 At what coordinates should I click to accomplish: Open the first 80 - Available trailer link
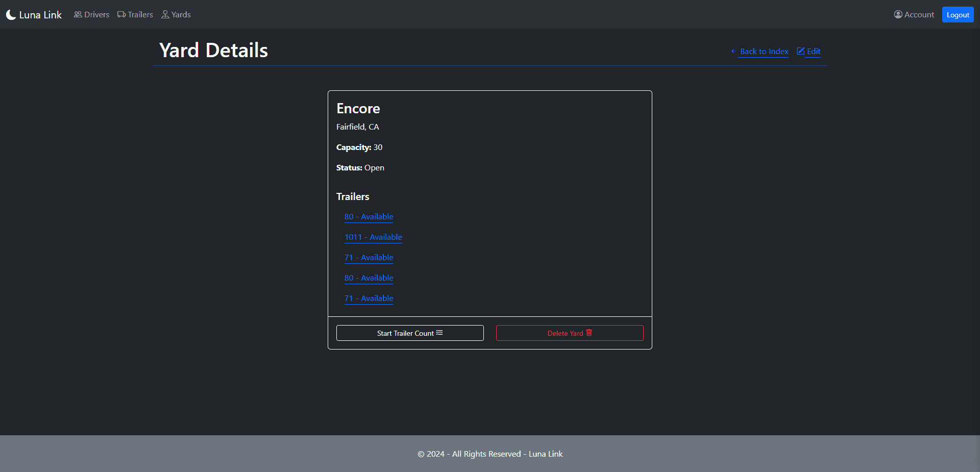369,217
